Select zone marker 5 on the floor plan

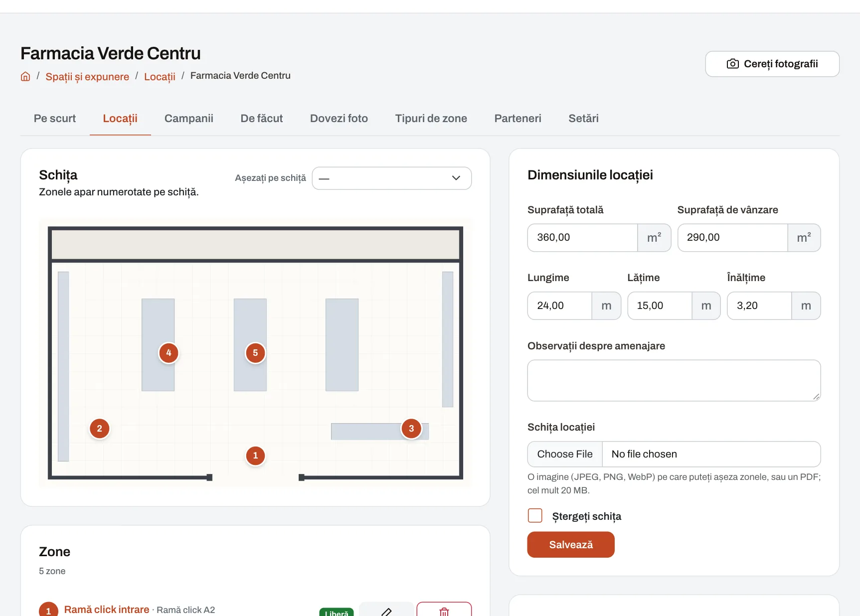pyautogui.click(x=255, y=353)
